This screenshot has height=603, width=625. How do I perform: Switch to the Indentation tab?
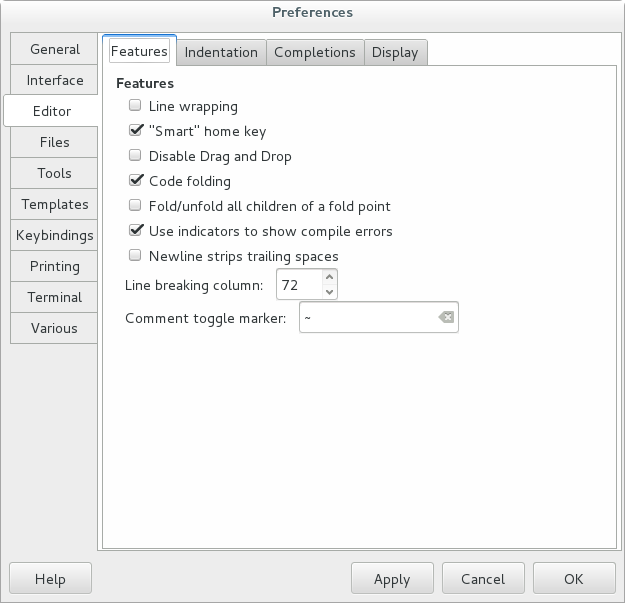point(221,52)
